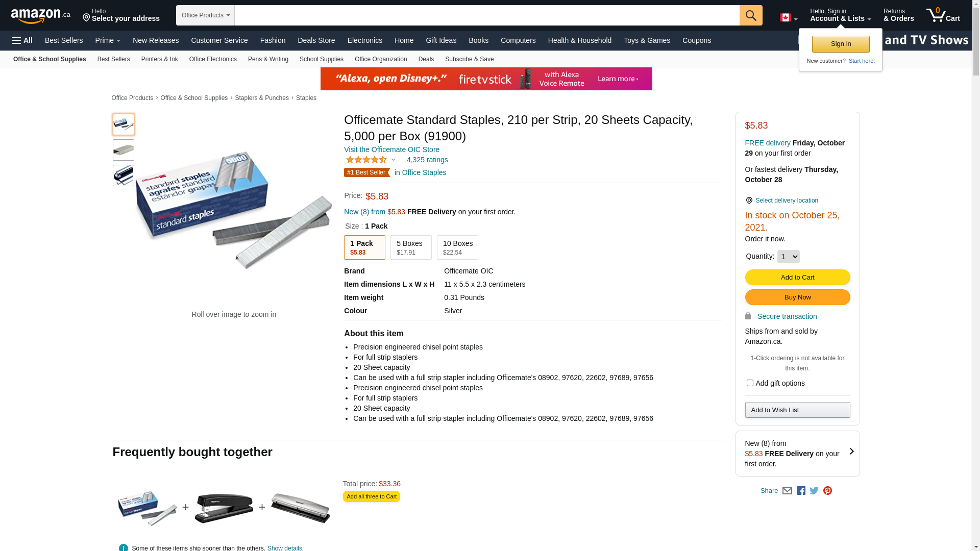
Task: Check the Add gift options box
Action: tap(750, 383)
